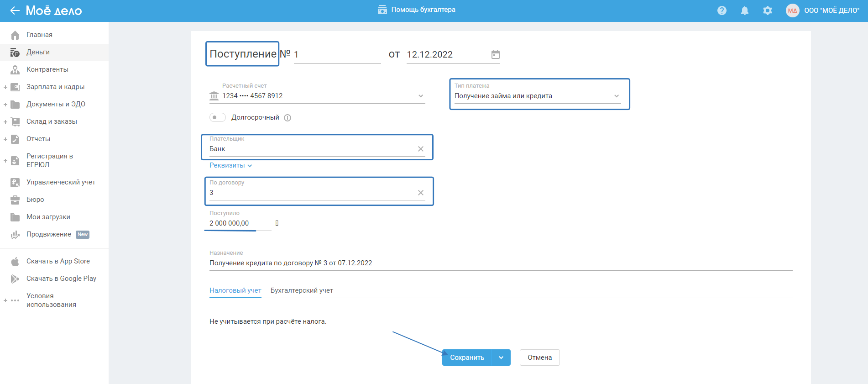Expand the Зарплата и кадры plus sign
Viewport: 868px width, 384px height.
[5, 87]
